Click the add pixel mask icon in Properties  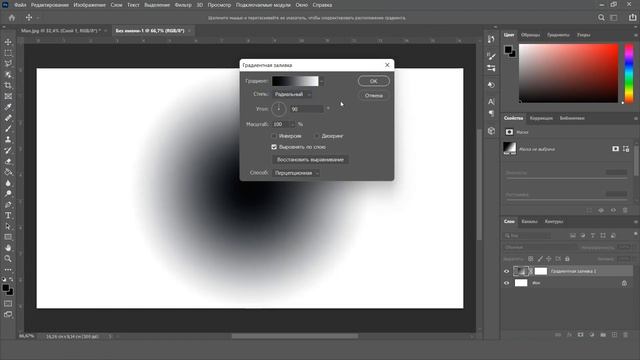615,149
